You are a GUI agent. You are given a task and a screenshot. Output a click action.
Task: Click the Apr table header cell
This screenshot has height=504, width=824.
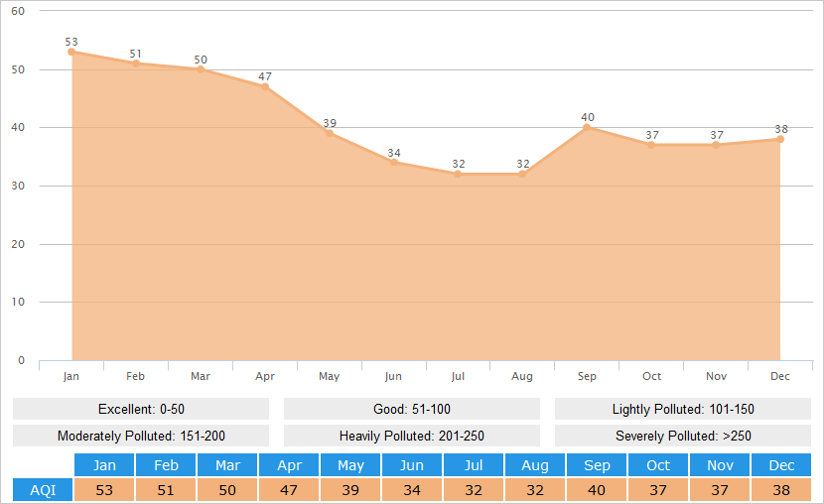[x=289, y=465]
